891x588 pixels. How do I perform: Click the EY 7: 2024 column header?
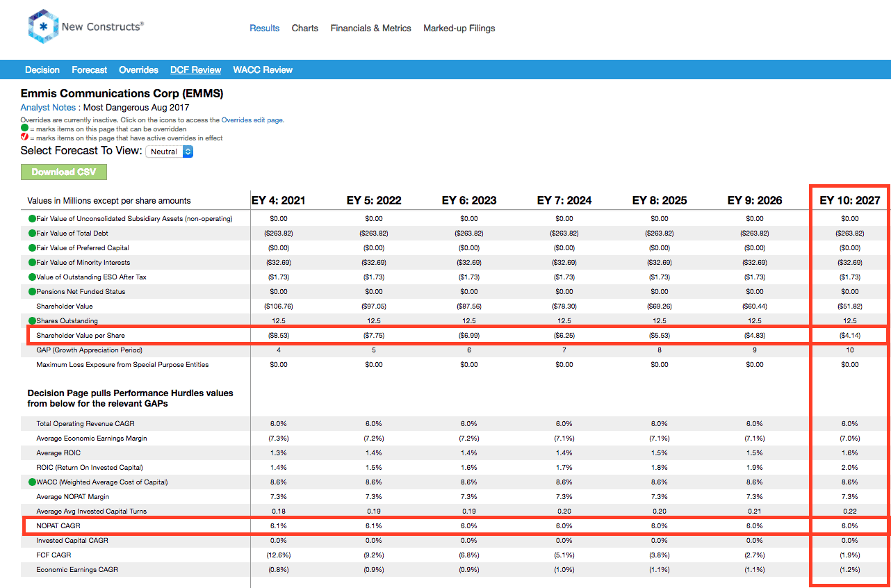click(x=564, y=200)
